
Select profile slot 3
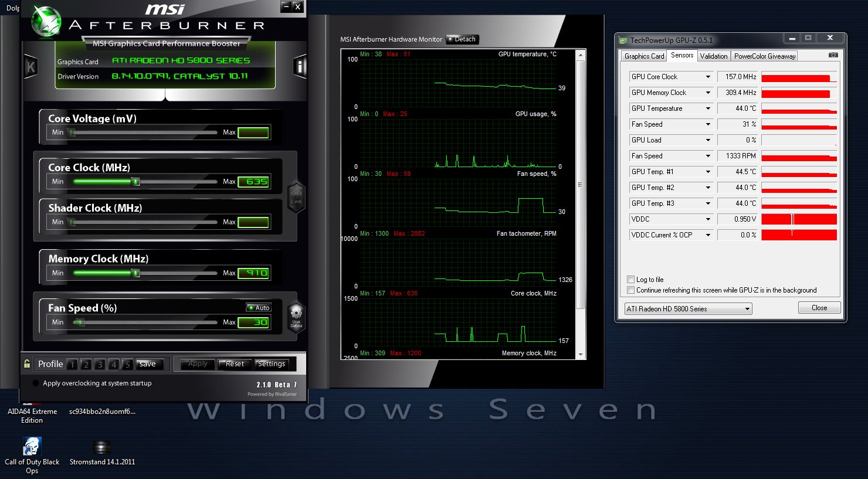(100, 364)
